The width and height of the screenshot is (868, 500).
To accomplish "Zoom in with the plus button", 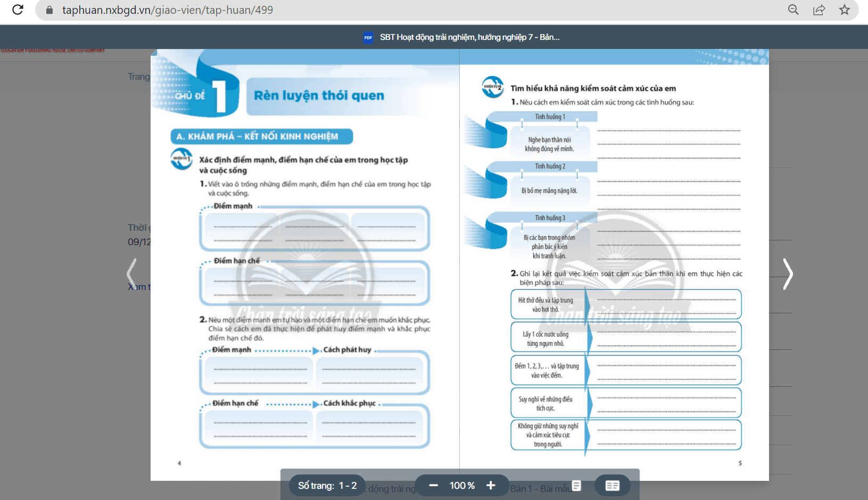I will [x=491, y=485].
